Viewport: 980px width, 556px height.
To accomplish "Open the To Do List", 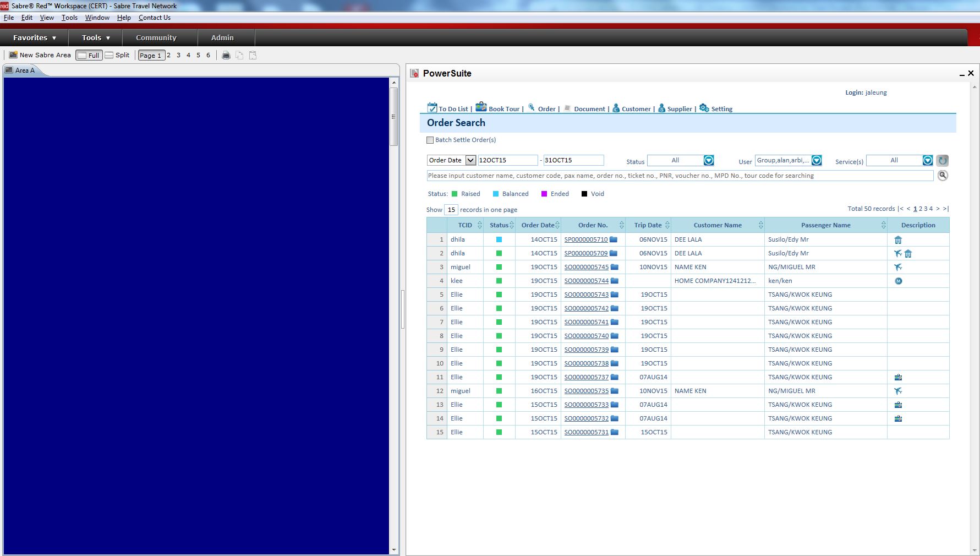I will click(432, 108).
